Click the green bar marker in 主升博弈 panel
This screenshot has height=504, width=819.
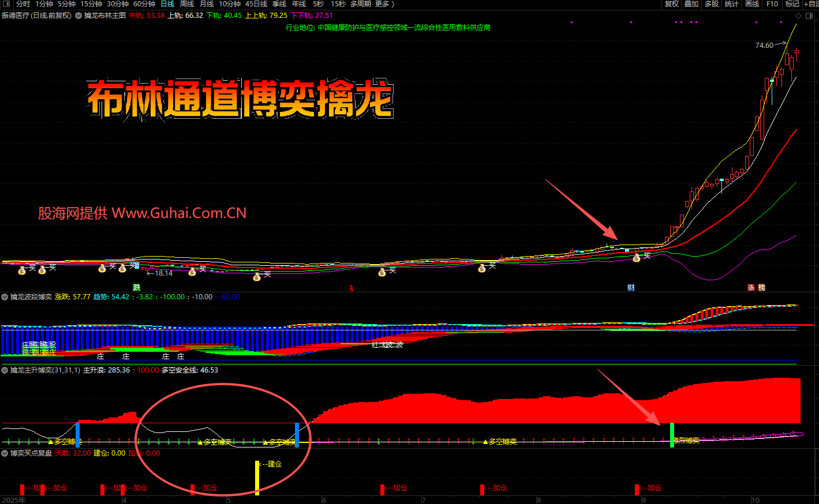[672, 434]
